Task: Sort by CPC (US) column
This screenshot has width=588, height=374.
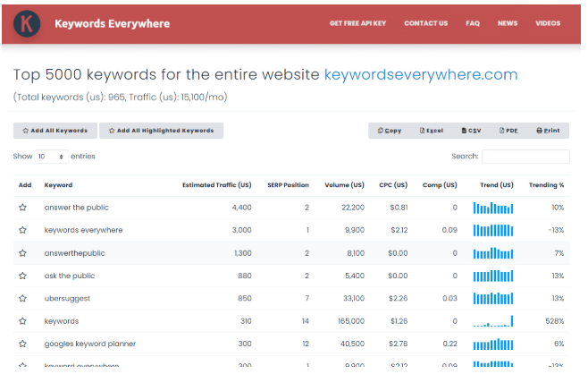Action: point(393,185)
